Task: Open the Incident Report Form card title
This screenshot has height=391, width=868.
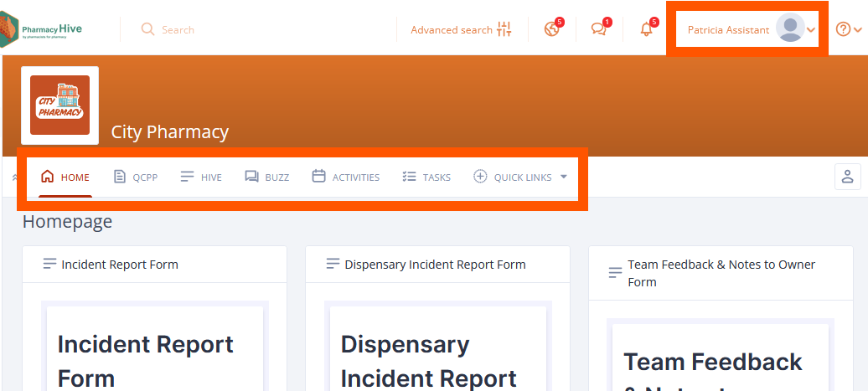Action: coord(120,265)
